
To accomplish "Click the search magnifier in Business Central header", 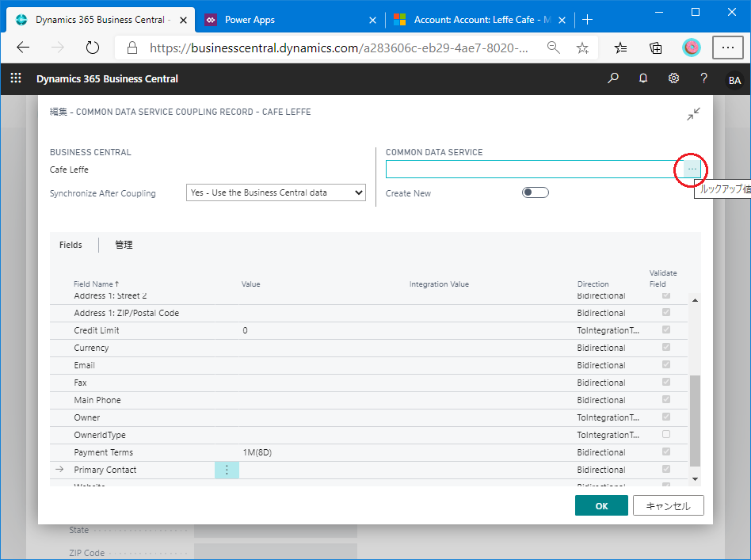I will 612,78.
